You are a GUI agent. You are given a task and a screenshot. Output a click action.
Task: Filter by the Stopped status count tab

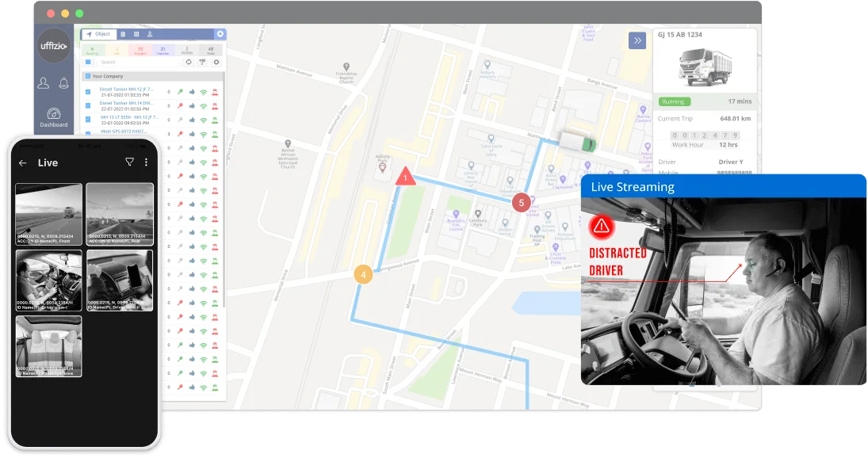click(140, 51)
